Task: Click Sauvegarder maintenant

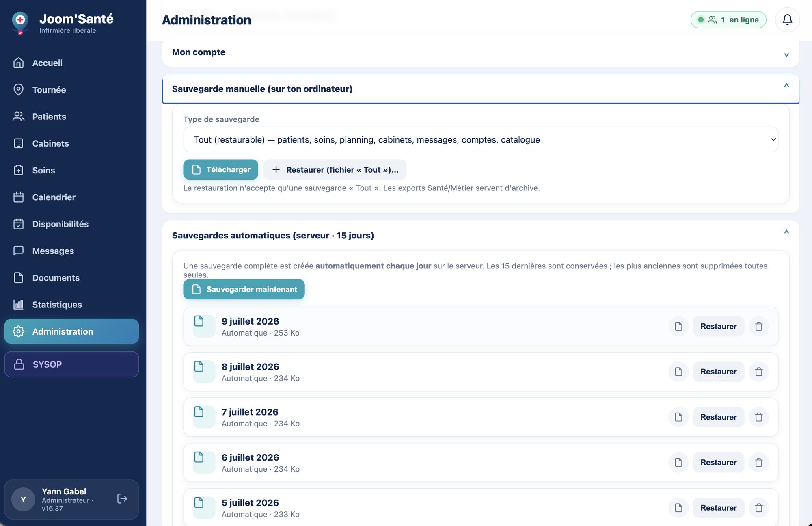Action: coord(244,289)
